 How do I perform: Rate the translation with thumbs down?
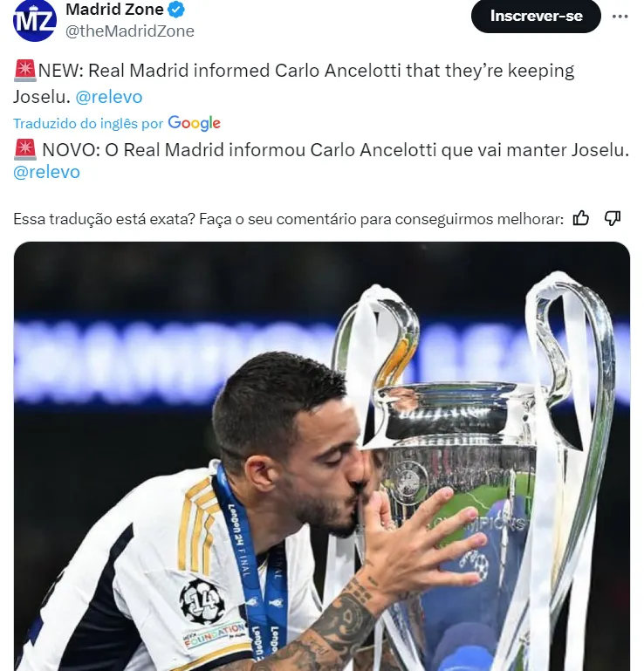click(613, 218)
